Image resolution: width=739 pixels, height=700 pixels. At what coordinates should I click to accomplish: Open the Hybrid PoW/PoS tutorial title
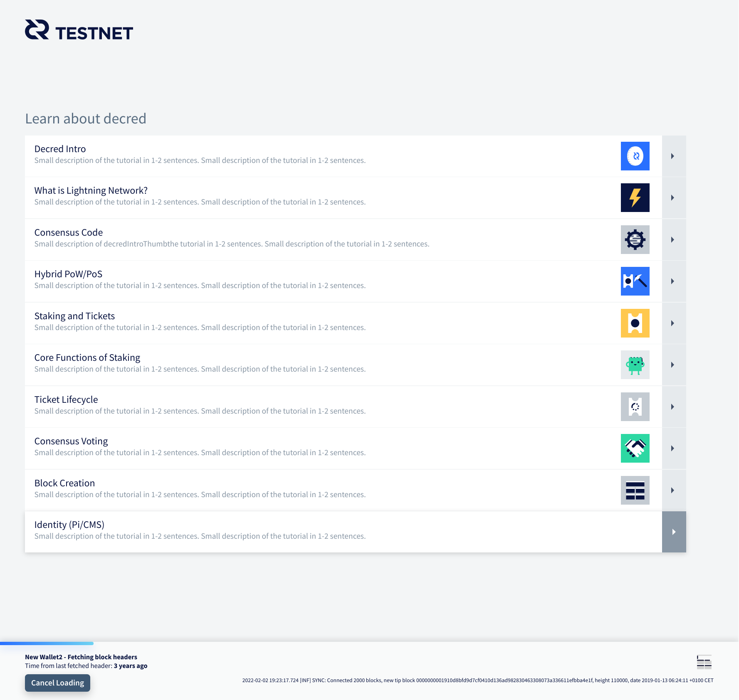[68, 274]
